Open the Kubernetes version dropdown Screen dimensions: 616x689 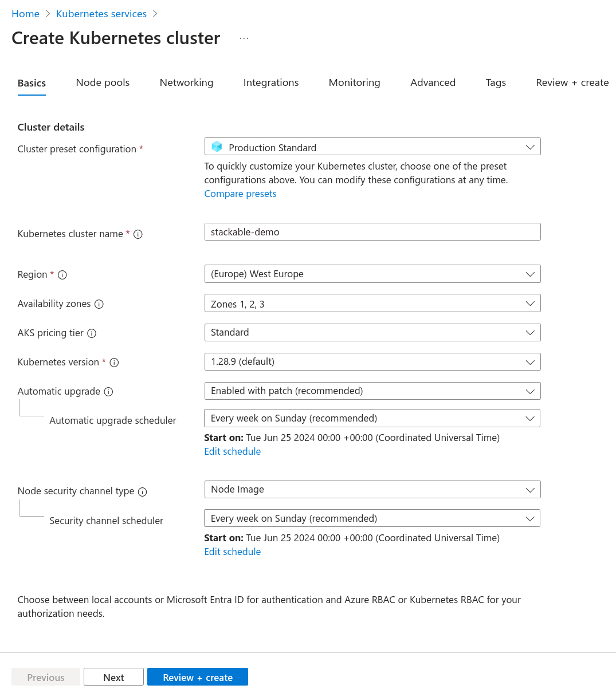[x=372, y=362]
